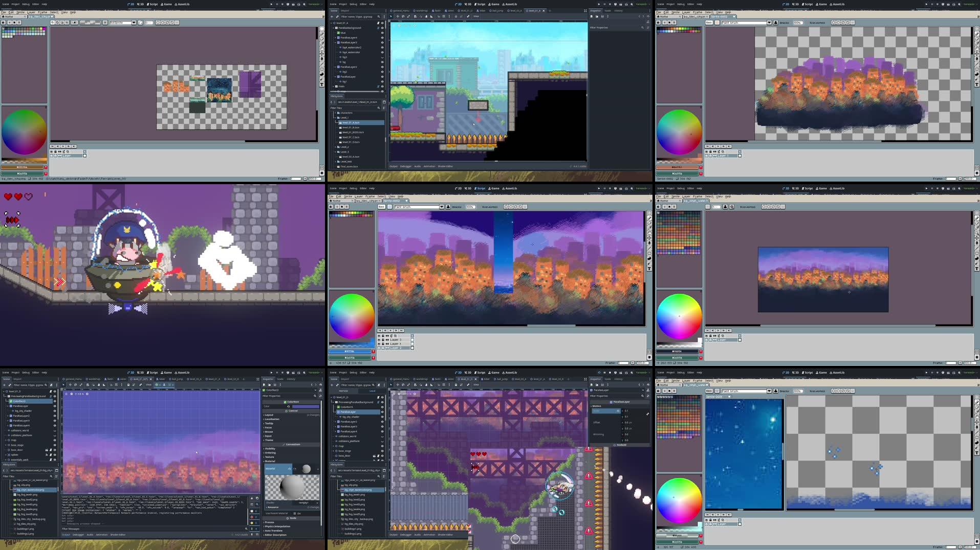Toggle visibility of Layer 3 in Pixelorama
The width and height of the screenshot is (980, 550).
tap(379, 340)
